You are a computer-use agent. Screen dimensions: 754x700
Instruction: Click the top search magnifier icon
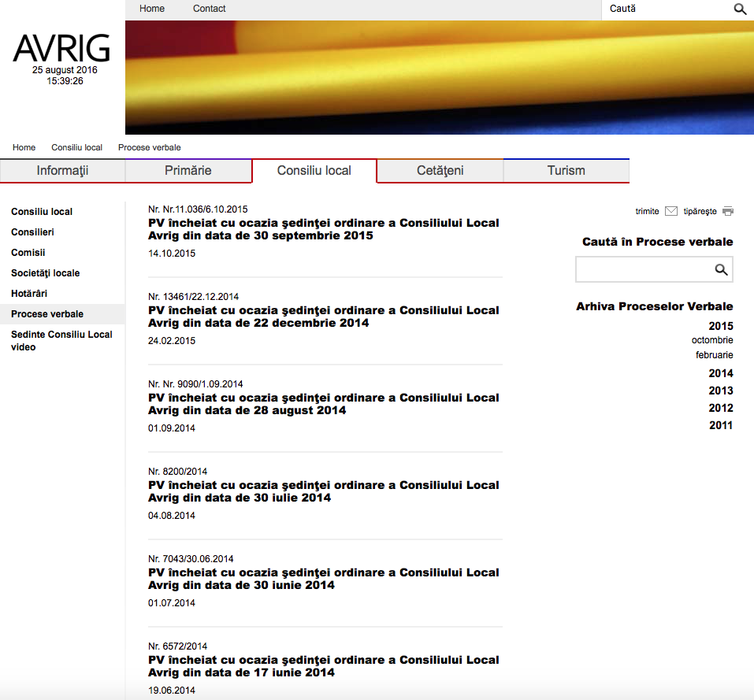click(x=740, y=9)
